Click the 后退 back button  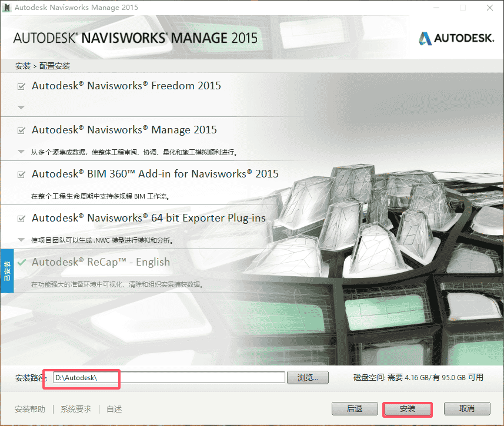355,408
